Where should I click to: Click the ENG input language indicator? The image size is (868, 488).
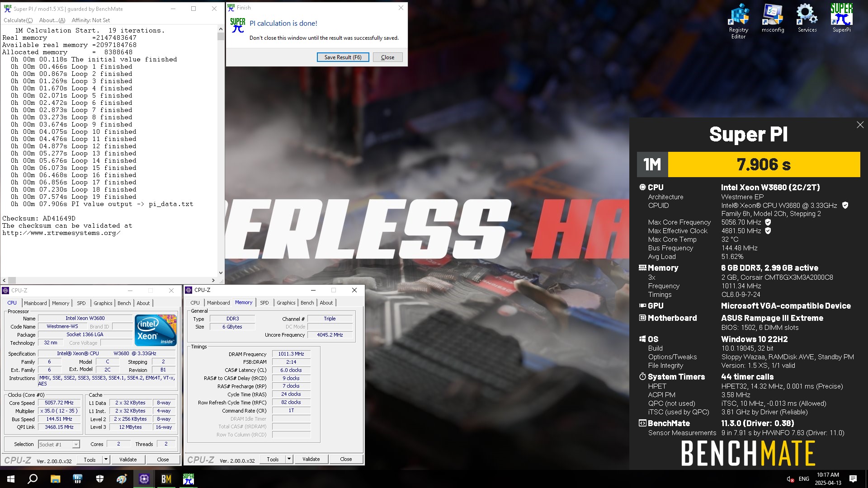click(x=804, y=479)
